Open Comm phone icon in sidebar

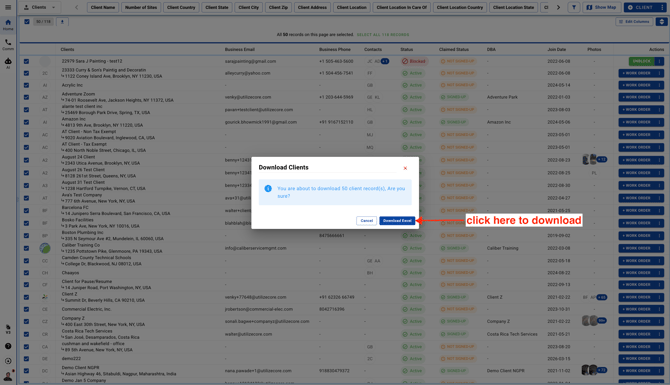coord(8,44)
